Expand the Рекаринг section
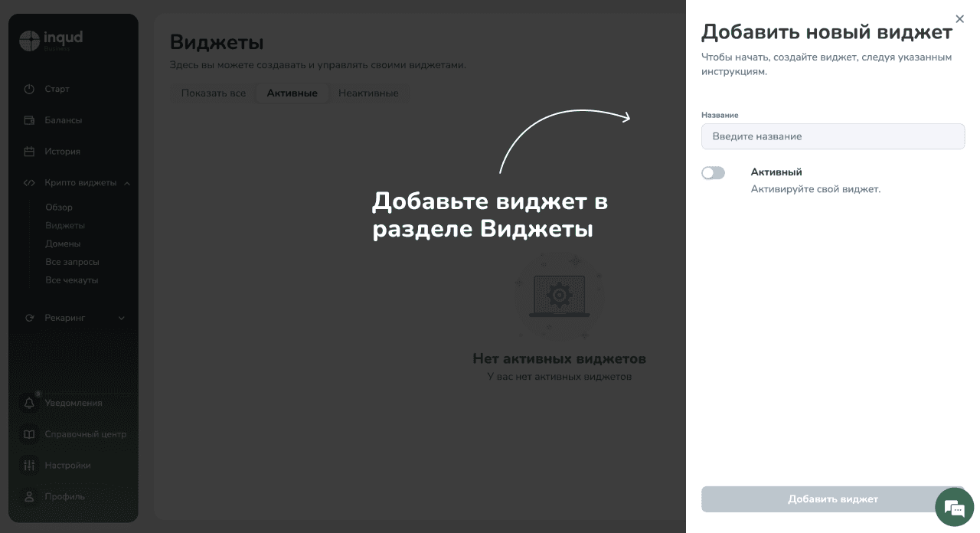The image size is (980, 533). (x=122, y=318)
